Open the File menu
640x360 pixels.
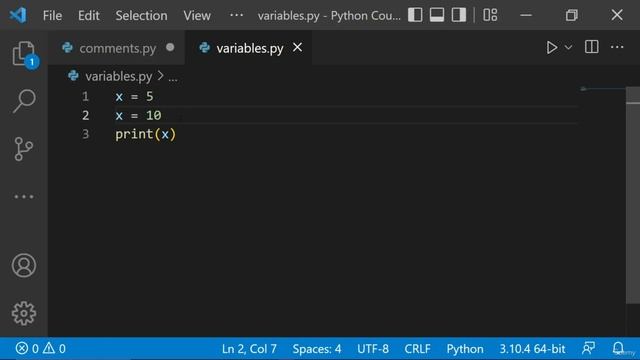click(52, 16)
